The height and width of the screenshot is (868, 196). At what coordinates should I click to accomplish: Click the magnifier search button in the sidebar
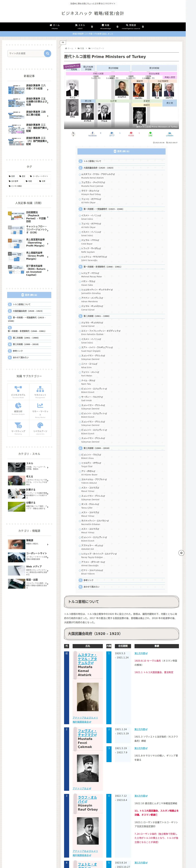pos(47,53)
